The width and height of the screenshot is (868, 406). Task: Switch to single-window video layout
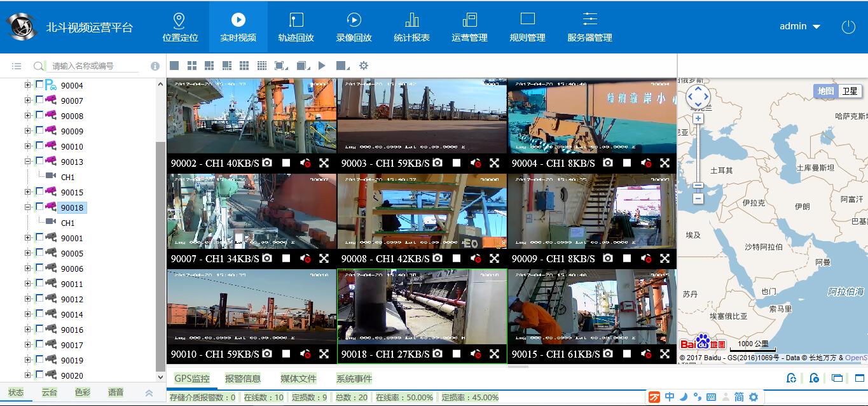click(x=174, y=66)
